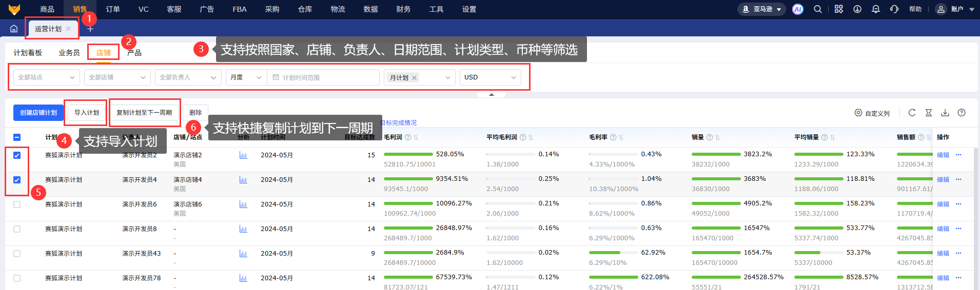Check the 演示开发员8 row checkbox
This screenshot has width=980, height=290.
tap(17, 229)
